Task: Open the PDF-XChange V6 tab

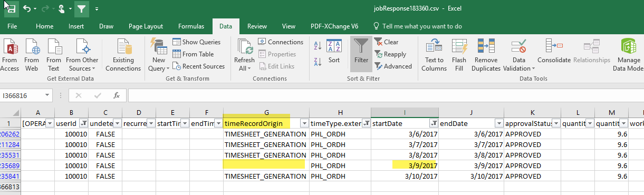Action: (334, 26)
